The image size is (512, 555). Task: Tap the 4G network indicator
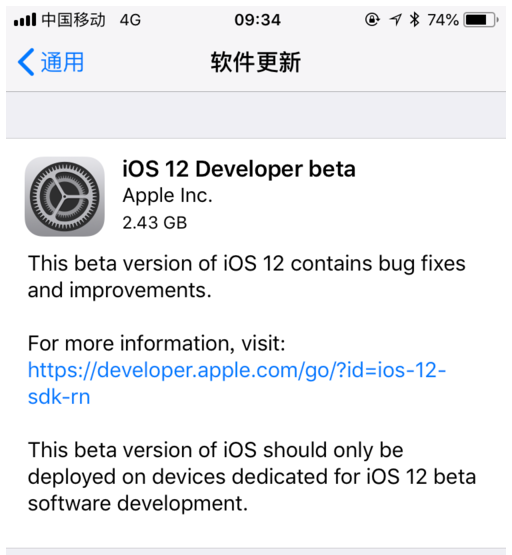tap(130, 20)
